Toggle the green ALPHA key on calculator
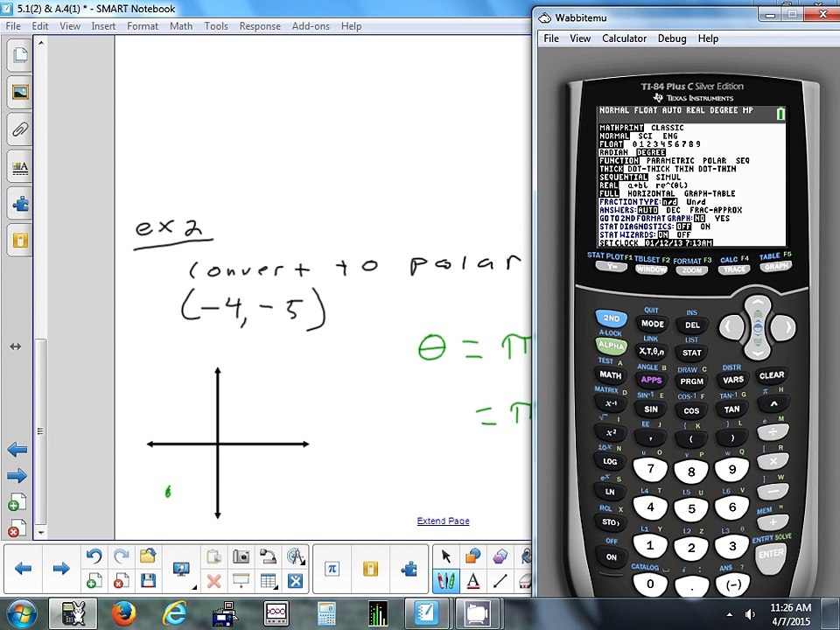The image size is (840, 630). (x=612, y=346)
